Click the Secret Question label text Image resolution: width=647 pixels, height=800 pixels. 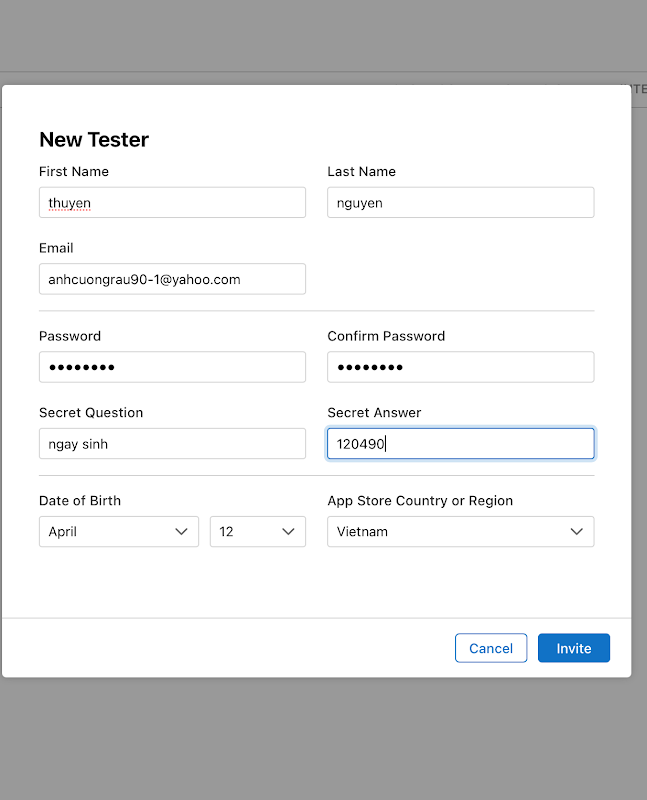point(91,412)
